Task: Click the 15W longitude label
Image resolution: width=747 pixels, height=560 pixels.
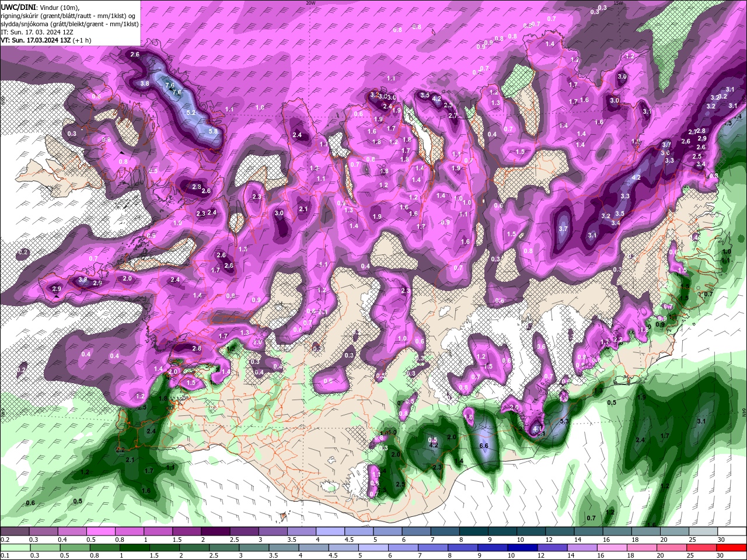Action: [618, 3]
